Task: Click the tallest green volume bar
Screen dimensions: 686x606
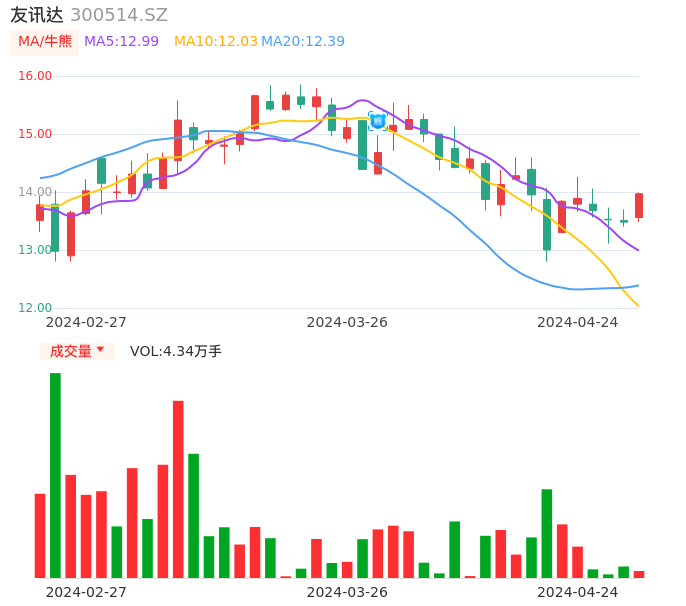Action: pyautogui.click(x=55, y=475)
